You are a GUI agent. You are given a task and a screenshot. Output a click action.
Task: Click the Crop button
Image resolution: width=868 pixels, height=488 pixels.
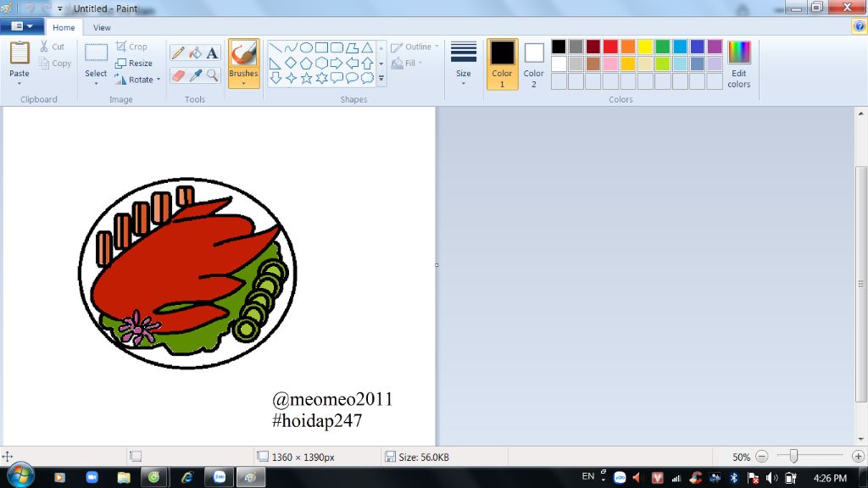(131, 47)
